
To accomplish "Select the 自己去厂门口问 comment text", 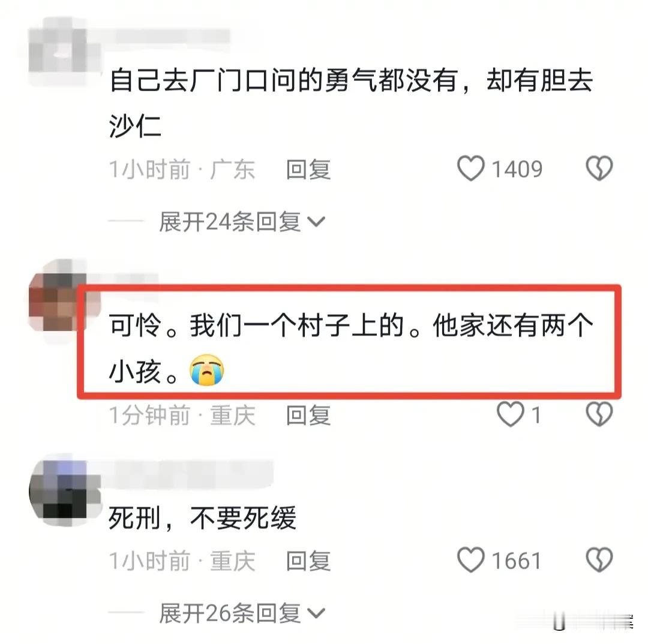I will coord(351,103).
